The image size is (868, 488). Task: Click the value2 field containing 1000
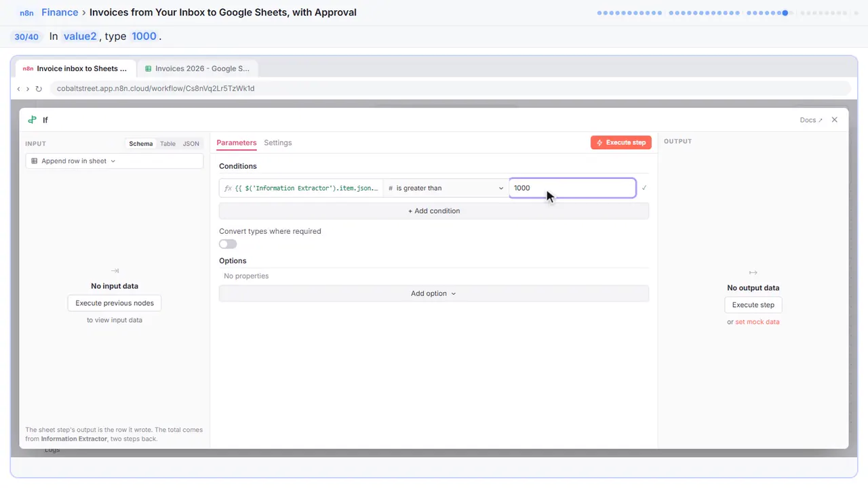[572, 188]
